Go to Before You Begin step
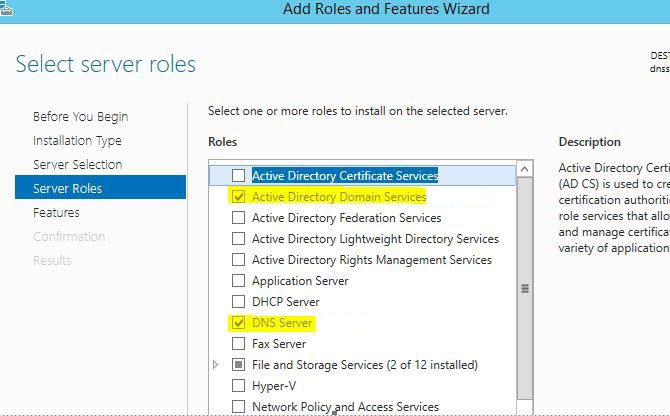The width and height of the screenshot is (670, 416). click(80, 117)
